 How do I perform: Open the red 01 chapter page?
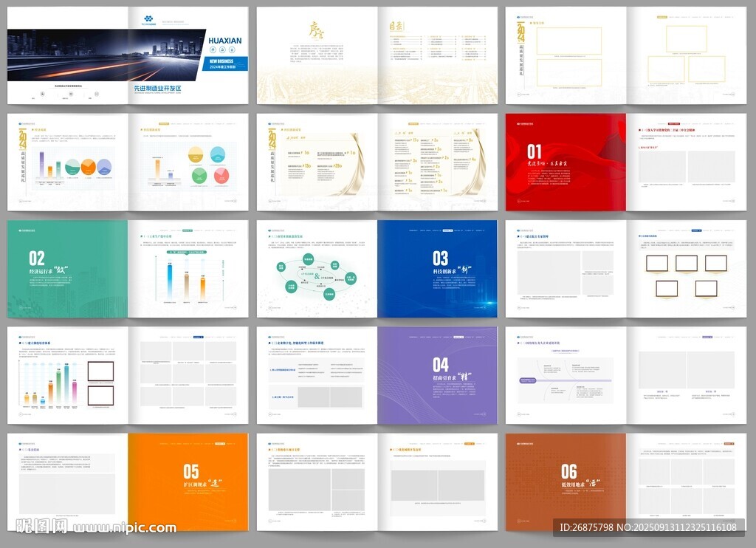566,162
